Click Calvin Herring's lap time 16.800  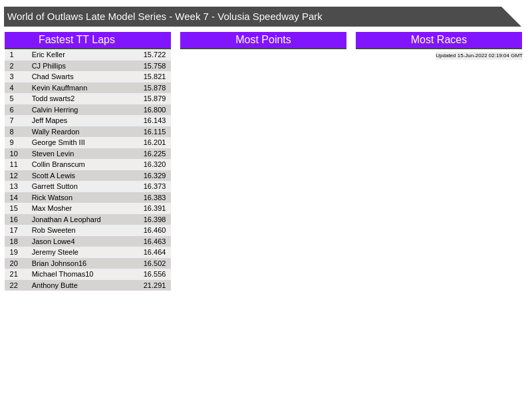[154, 110]
